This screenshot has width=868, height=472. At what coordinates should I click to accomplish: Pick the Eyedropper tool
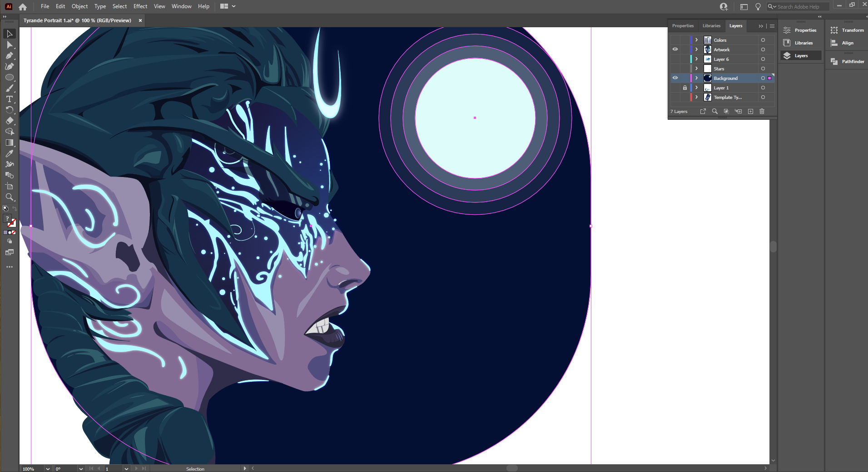[x=9, y=153]
